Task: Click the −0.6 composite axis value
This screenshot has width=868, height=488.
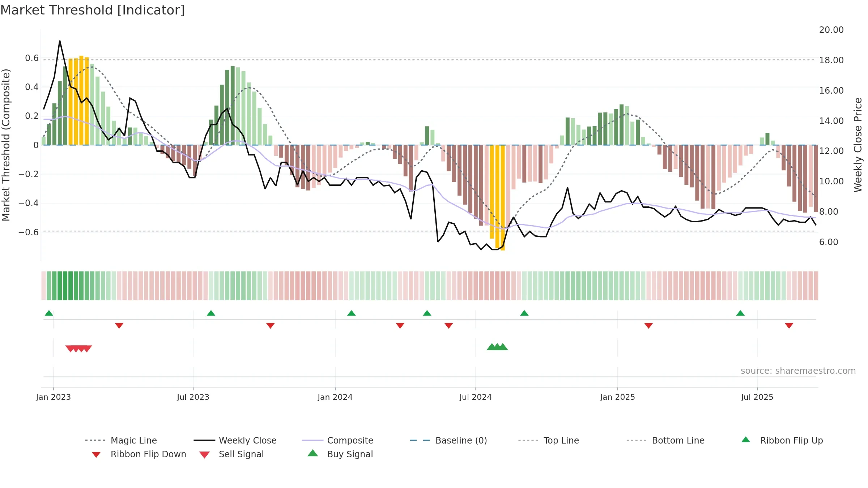Action: pos(29,232)
